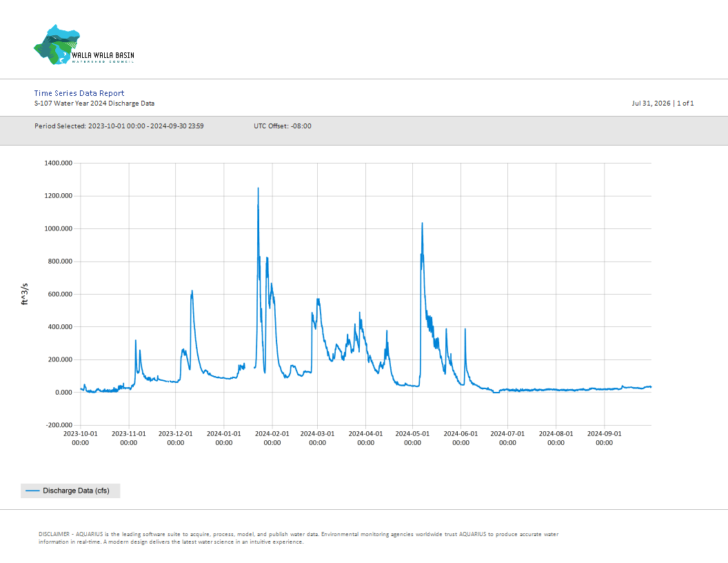The height and width of the screenshot is (563, 728).
Task: Click the 800.000 y-axis label
Action: point(61,261)
